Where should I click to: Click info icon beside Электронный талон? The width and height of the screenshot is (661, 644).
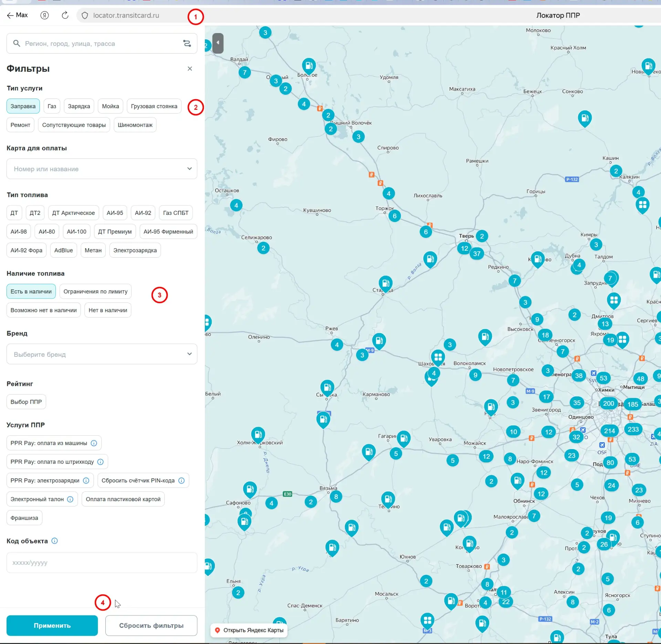(x=70, y=499)
